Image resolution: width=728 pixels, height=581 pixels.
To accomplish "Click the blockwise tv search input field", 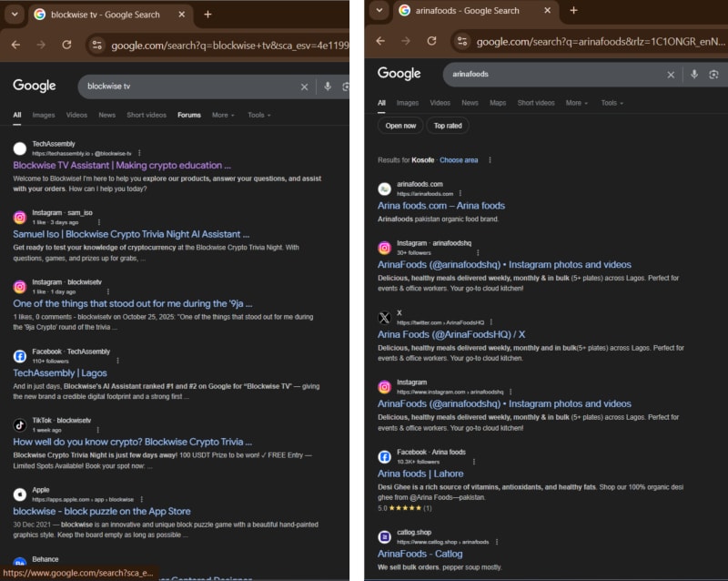I will [x=190, y=87].
